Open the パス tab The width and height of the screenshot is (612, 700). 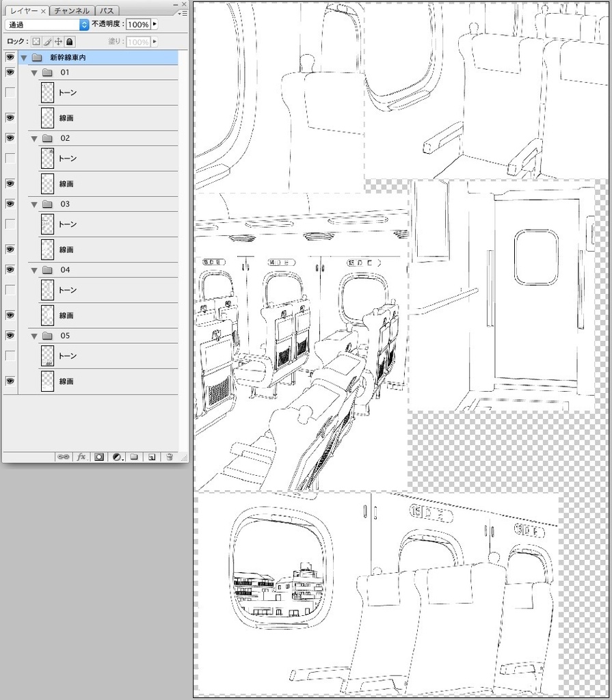[107, 10]
